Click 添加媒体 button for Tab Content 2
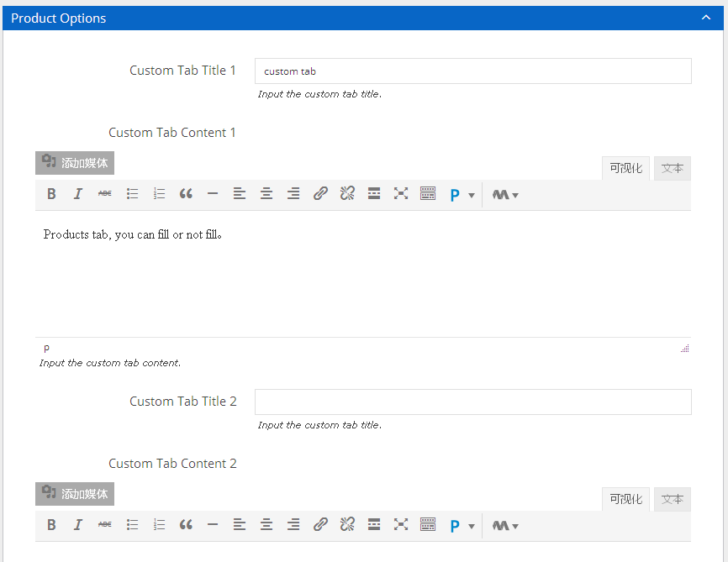The image size is (728, 562). [75, 494]
